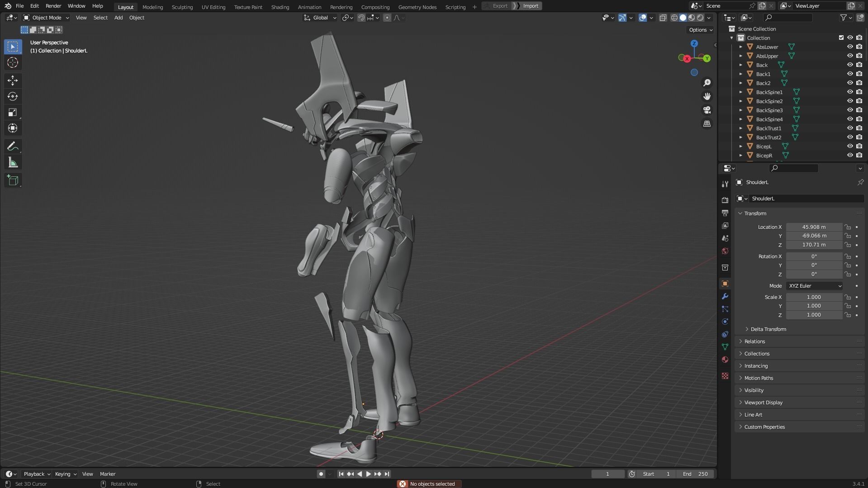868x488 pixels.
Task: Disable BackSpine3 in renders
Action: [859, 110]
